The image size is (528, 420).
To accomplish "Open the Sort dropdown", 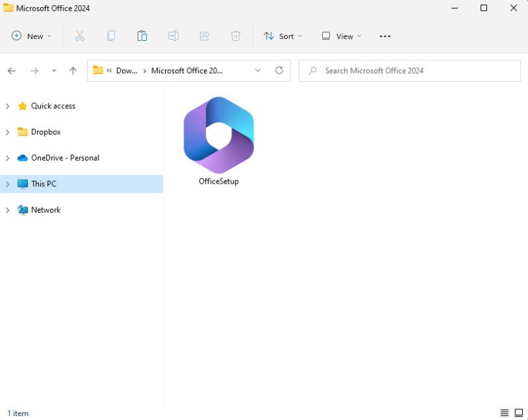I will coord(282,36).
